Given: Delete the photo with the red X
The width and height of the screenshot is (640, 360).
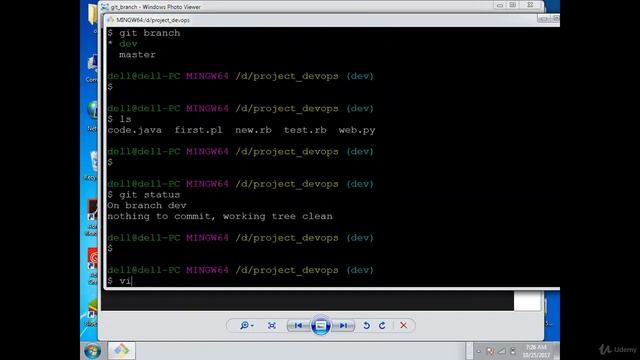Looking at the screenshot, I should [403, 325].
